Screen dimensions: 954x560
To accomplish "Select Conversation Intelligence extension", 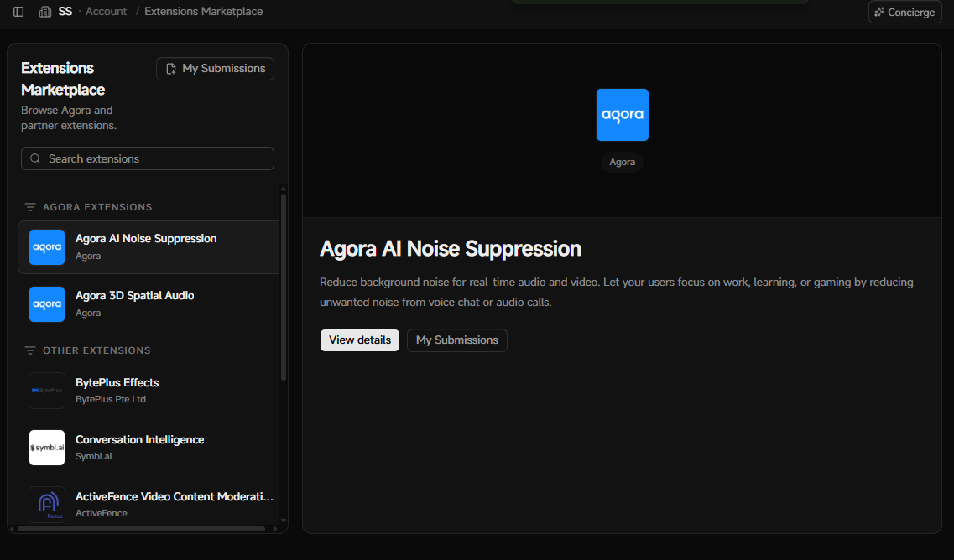I will pyautogui.click(x=149, y=448).
